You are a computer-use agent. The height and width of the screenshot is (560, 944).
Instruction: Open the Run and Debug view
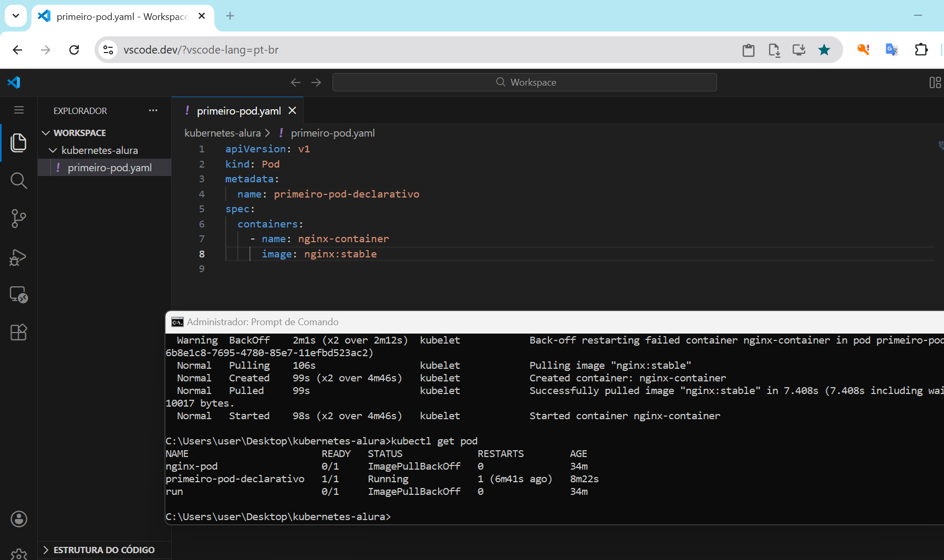pyautogui.click(x=18, y=257)
